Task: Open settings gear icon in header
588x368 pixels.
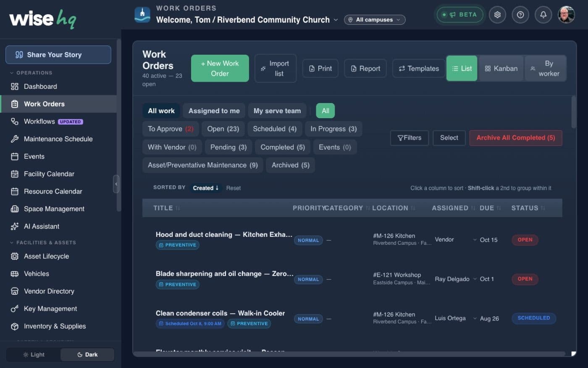Action: pyautogui.click(x=497, y=15)
